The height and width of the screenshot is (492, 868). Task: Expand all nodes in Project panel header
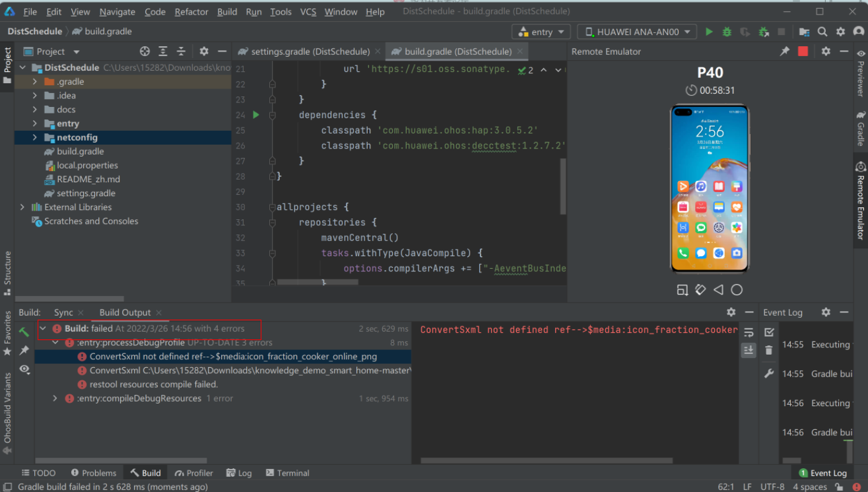(163, 52)
